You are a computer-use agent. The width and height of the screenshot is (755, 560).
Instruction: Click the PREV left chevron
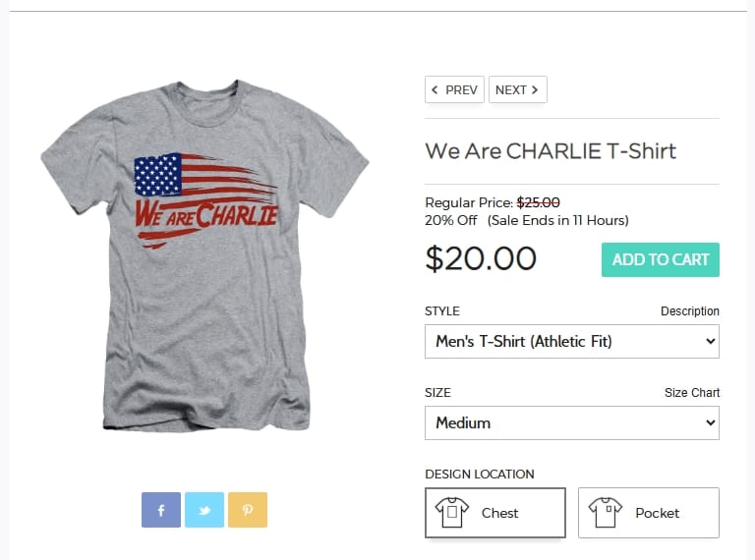point(435,90)
